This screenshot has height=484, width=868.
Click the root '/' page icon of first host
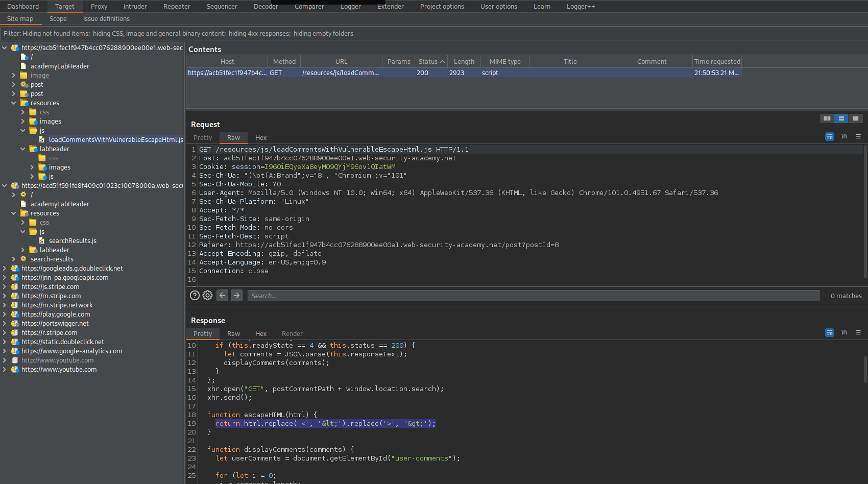point(23,57)
